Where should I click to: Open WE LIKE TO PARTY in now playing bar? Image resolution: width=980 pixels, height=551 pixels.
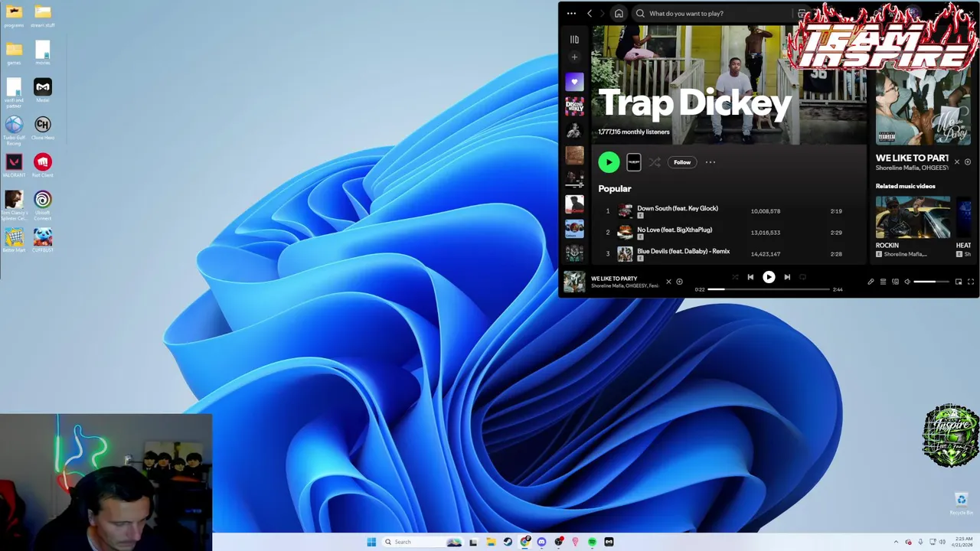click(614, 279)
